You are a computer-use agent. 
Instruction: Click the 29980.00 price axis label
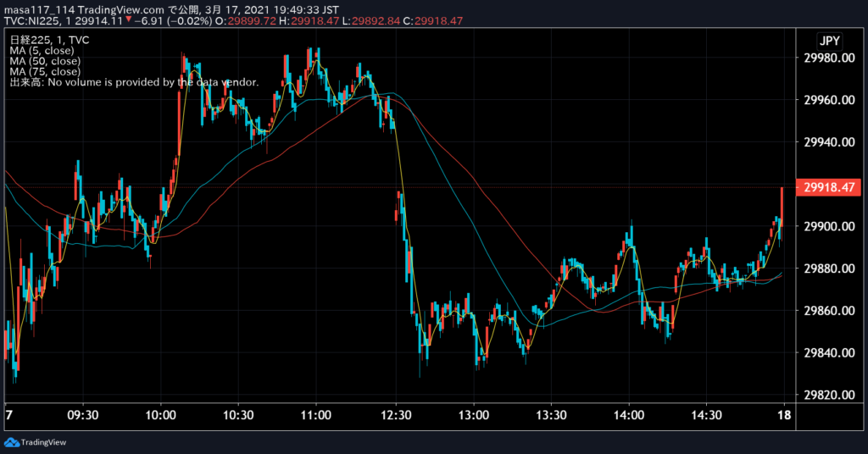tap(829, 58)
